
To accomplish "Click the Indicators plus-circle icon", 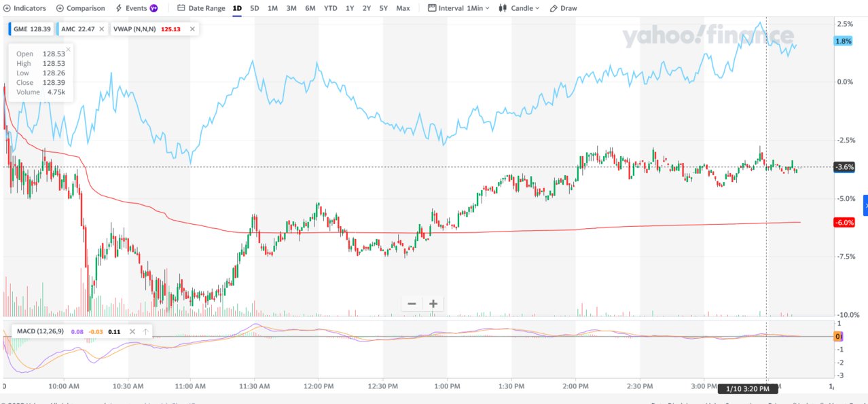I will [7, 8].
